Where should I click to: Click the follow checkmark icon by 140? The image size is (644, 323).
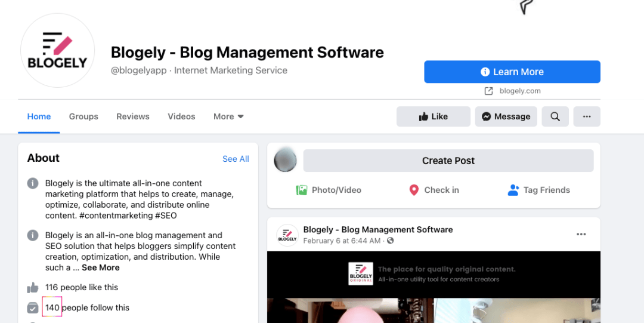tap(33, 307)
